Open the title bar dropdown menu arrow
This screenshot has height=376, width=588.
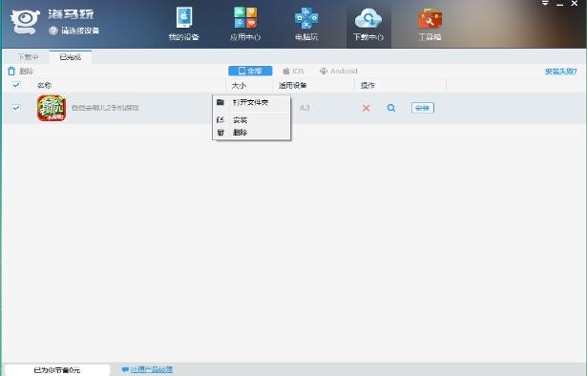pyautogui.click(x=545, y=4)
